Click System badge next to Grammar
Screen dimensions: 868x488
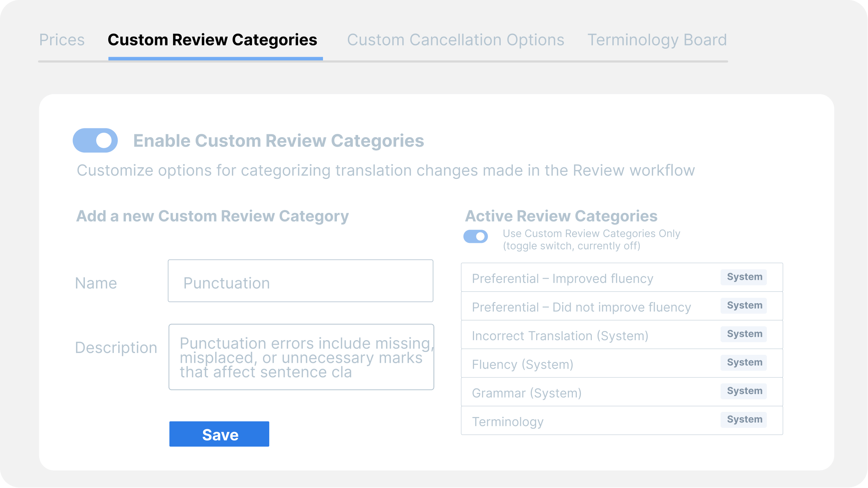[x=744, y=391]
